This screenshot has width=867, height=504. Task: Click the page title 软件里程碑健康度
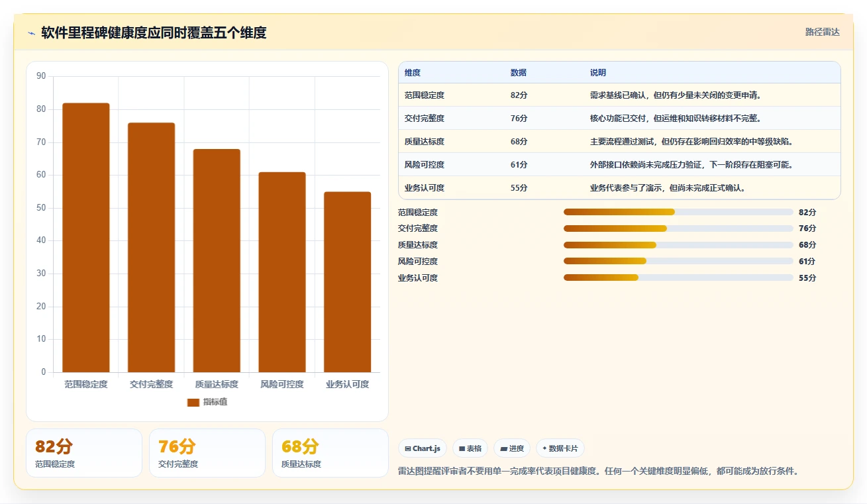tap(154, 32)
